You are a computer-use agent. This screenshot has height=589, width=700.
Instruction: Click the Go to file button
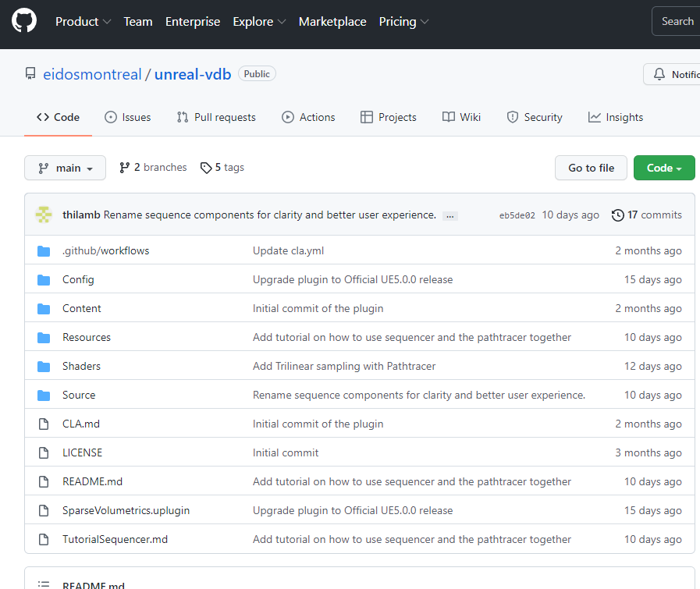pos(591,169)
